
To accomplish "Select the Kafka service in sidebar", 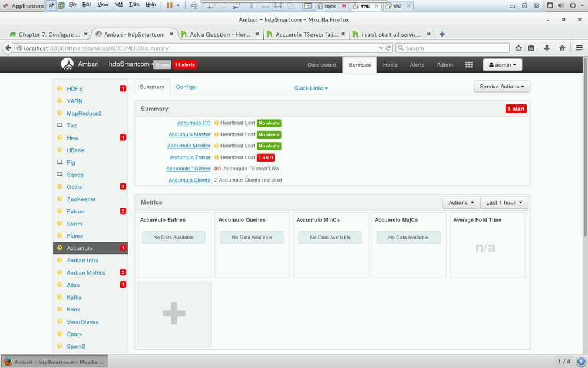I will (74, 297).
